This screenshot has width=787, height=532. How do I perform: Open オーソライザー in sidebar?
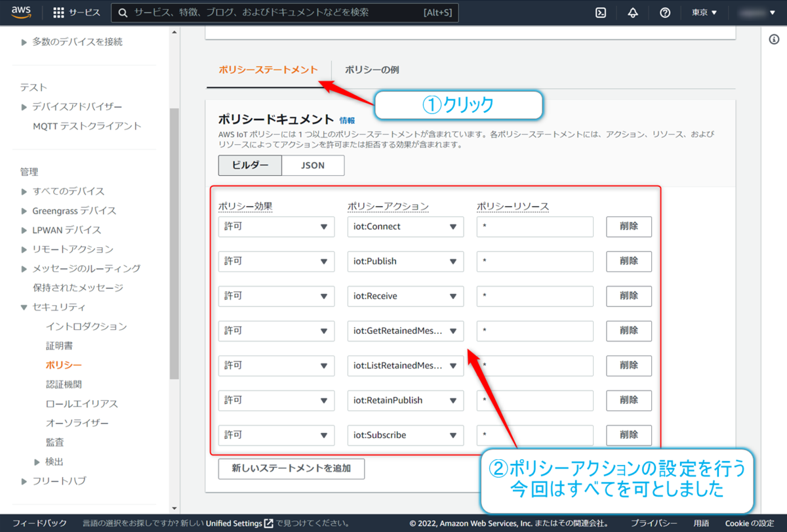(77, 423)
